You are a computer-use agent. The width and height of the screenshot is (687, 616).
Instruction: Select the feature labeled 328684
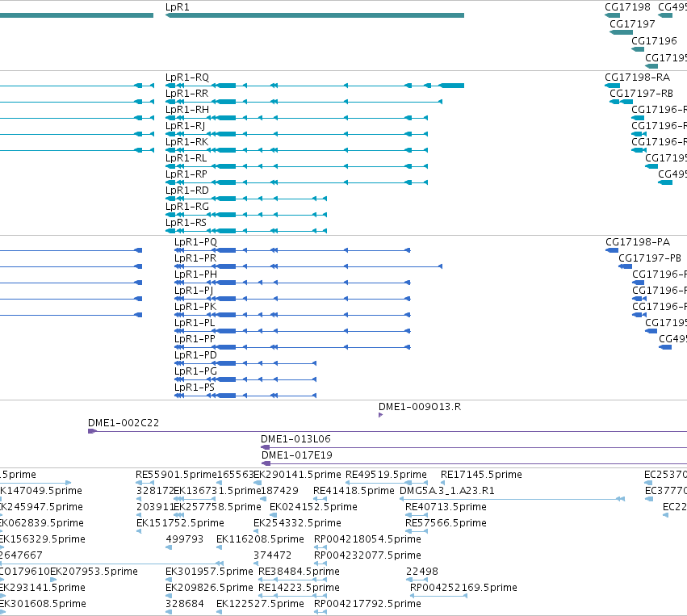coord(184,604)
